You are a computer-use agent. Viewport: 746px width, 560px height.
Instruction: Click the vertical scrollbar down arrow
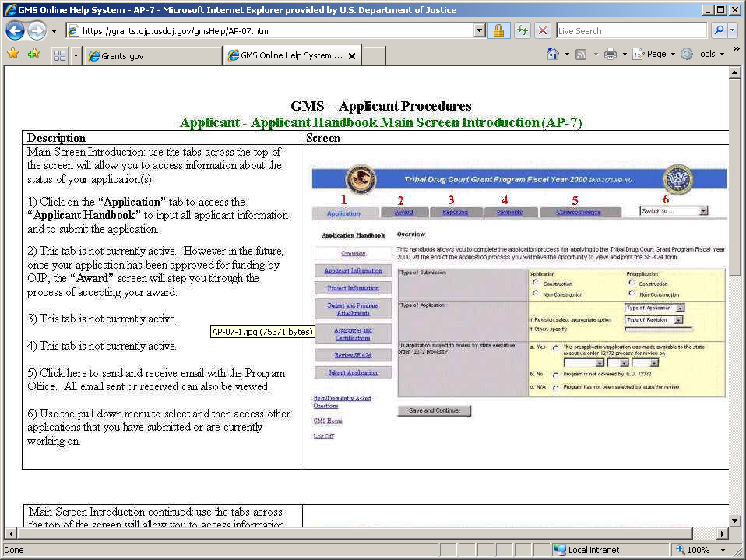(x=734, y=519)
